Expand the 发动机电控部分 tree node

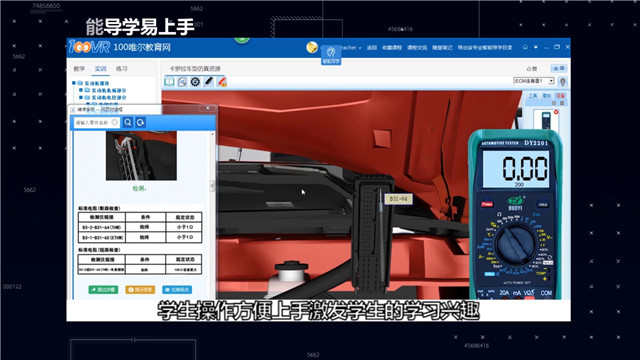point(81,97)
